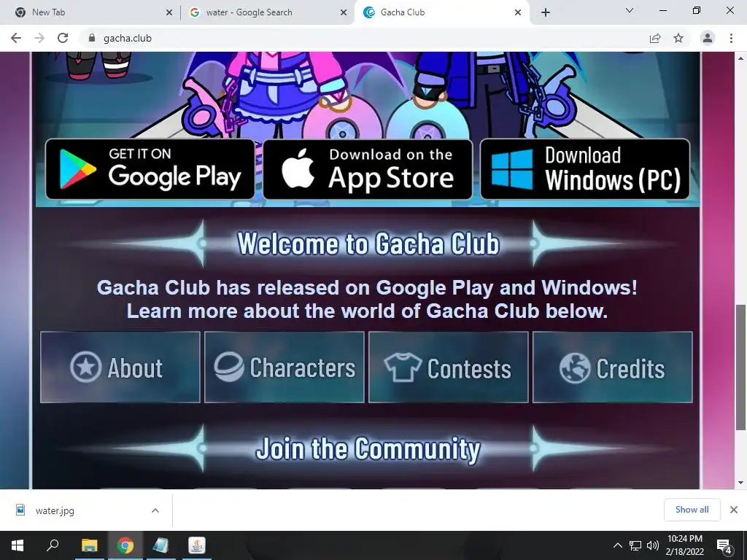Show all downloads
747x560 pixels.
point(692,510)
